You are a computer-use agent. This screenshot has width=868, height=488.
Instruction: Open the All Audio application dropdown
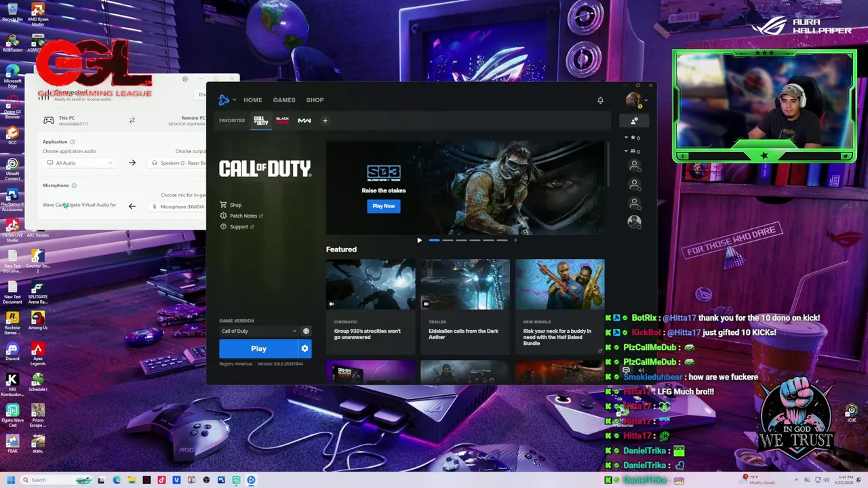coord(79,163)
